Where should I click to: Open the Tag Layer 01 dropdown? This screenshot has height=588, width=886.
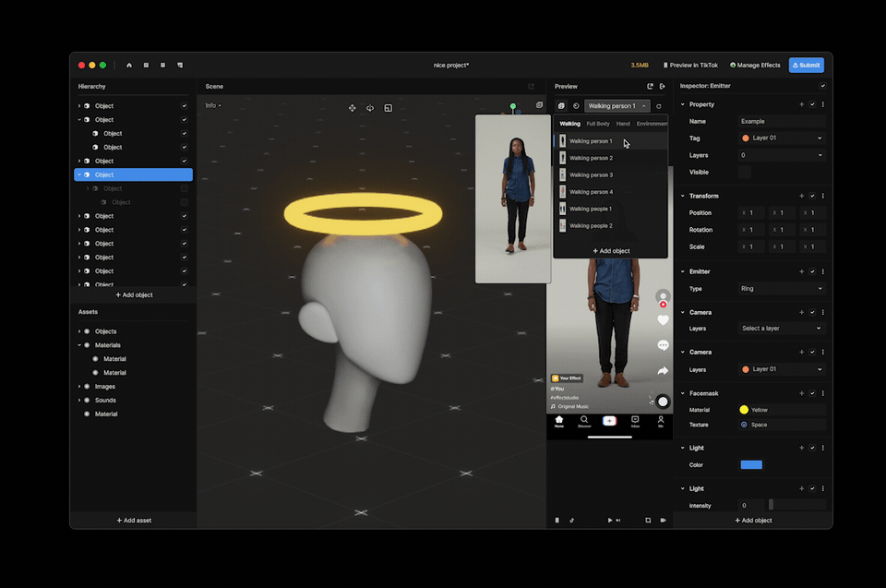point(782,138)
